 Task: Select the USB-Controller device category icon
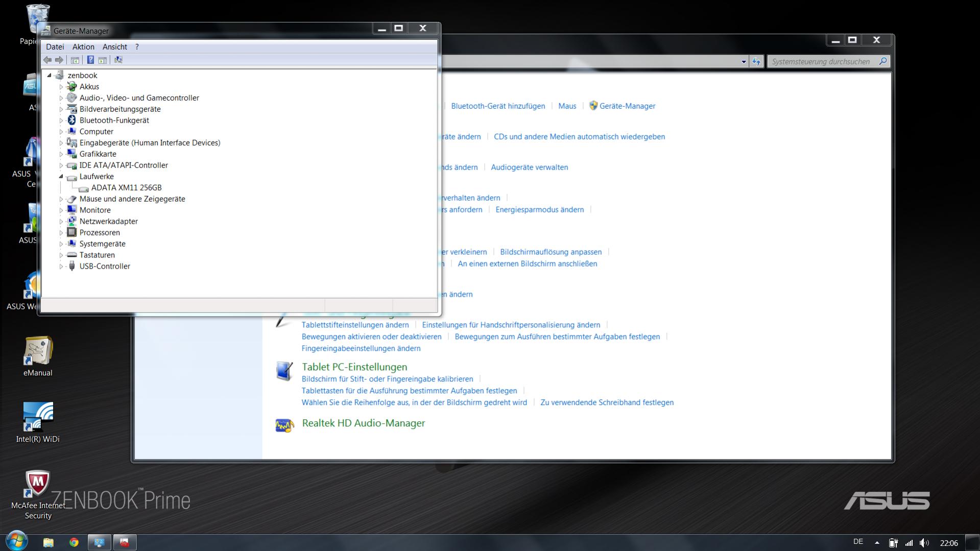pyautogui.click(x=72, y=266)
